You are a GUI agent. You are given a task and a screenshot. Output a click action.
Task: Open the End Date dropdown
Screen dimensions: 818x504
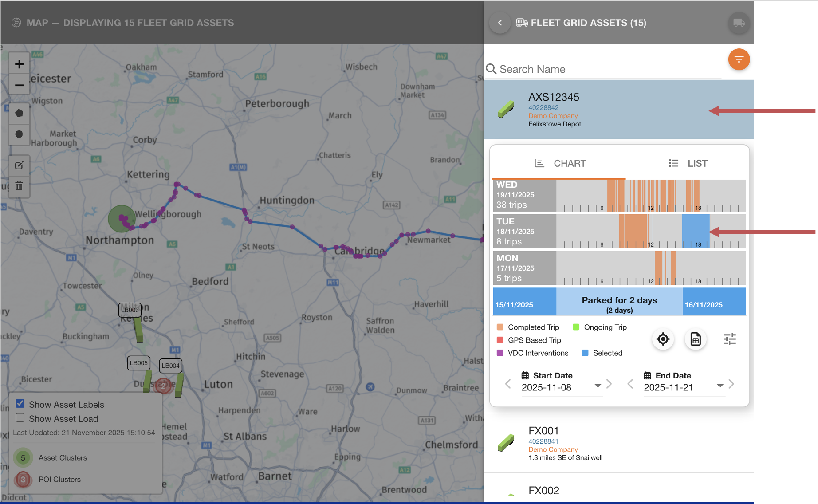(x=720, y=386)
